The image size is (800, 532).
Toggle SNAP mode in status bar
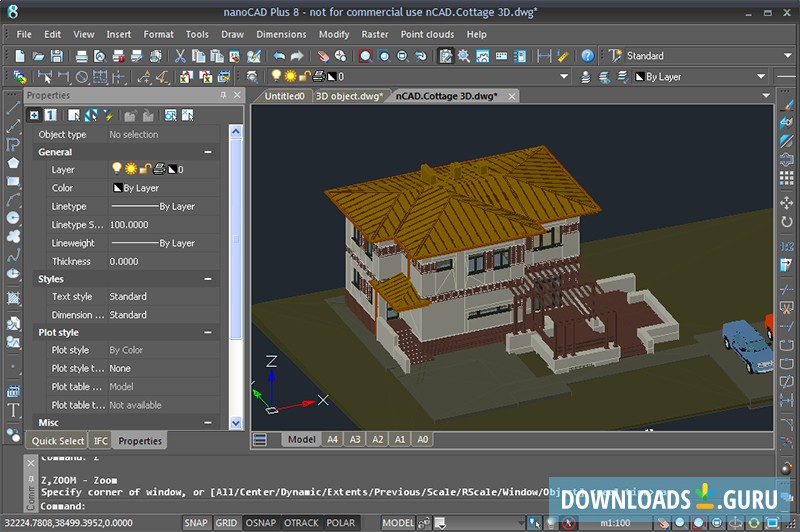pos(197,523)
